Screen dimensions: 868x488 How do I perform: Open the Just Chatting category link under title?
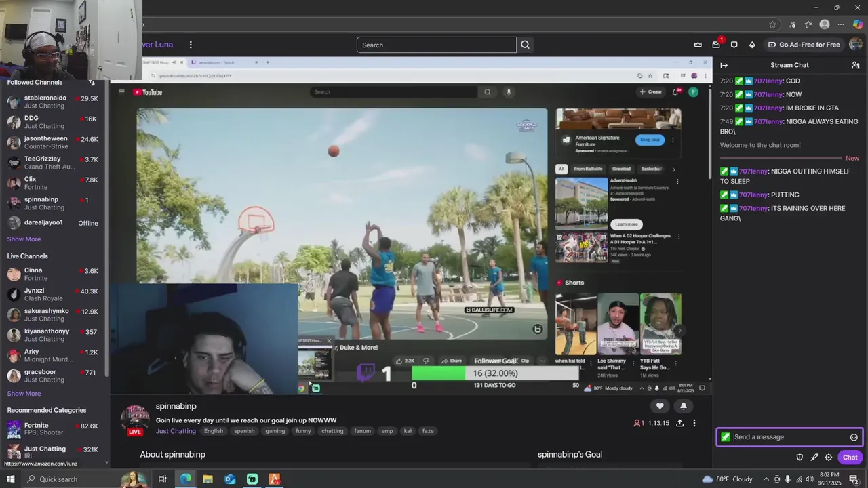click(x=176, y=431)
